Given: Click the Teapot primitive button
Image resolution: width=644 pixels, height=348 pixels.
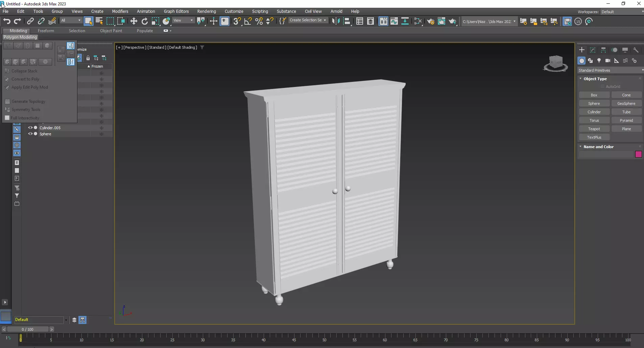Looking at the screenshot, I should click(x=594, y=129).
